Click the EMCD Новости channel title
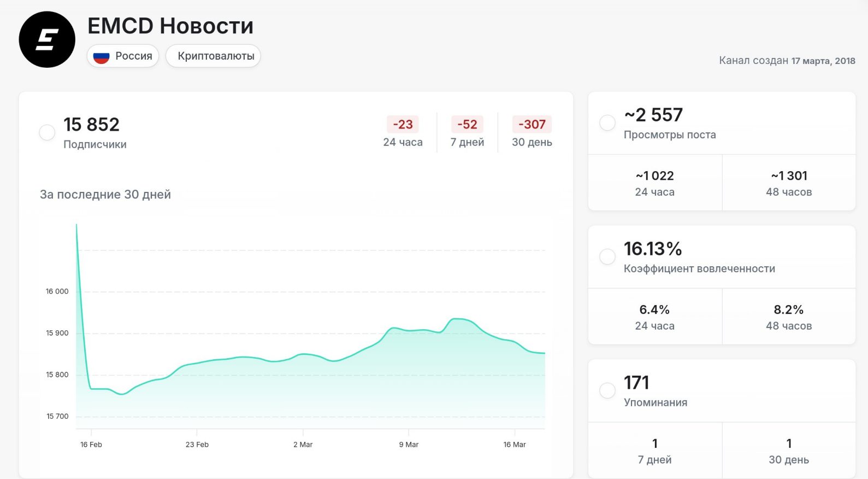The width and height of the screenshot is (868, 479). [170, 26]
